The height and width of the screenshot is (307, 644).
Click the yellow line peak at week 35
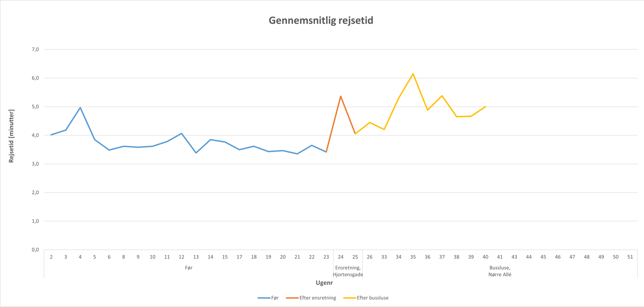[413, 74]
